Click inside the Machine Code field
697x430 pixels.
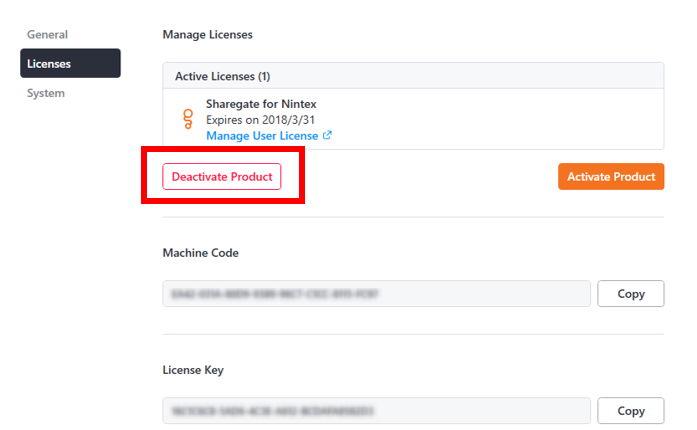point(376,294)
